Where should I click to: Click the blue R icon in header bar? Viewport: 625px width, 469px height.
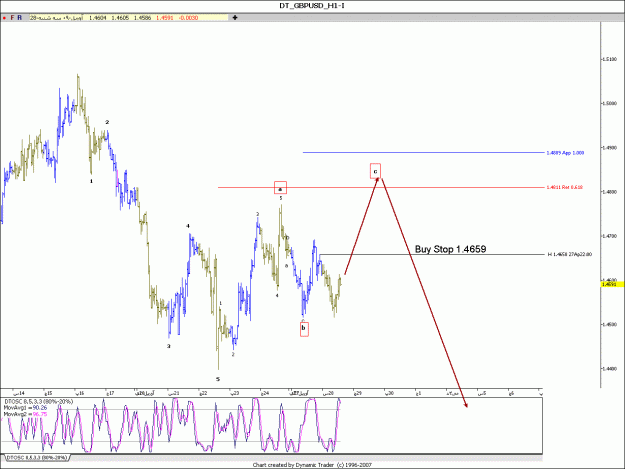click(x=20, y=18)
